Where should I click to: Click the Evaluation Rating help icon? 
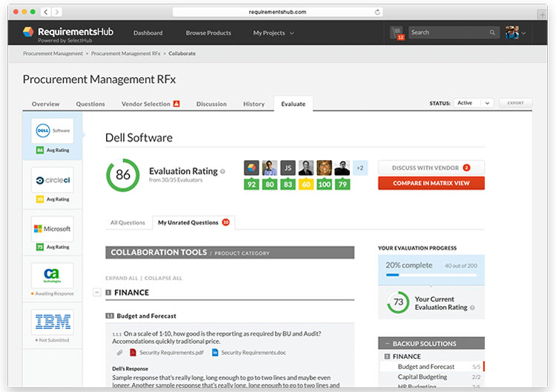coord(222,171)
